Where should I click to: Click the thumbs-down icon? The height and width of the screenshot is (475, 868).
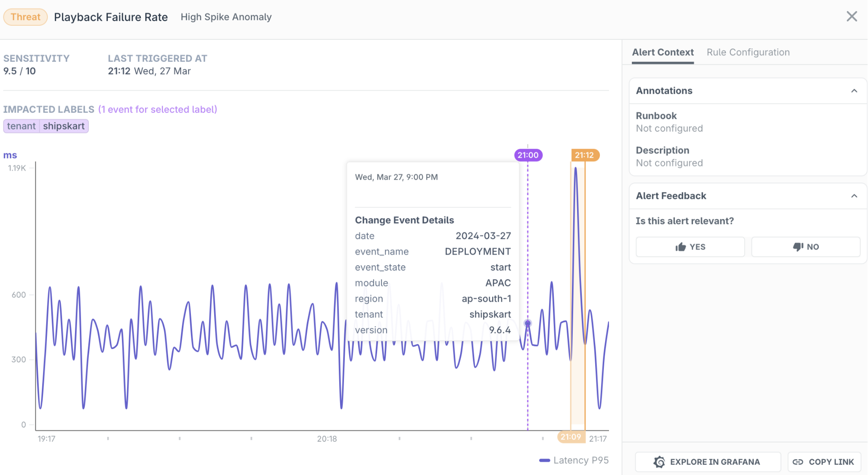(798, 247)
